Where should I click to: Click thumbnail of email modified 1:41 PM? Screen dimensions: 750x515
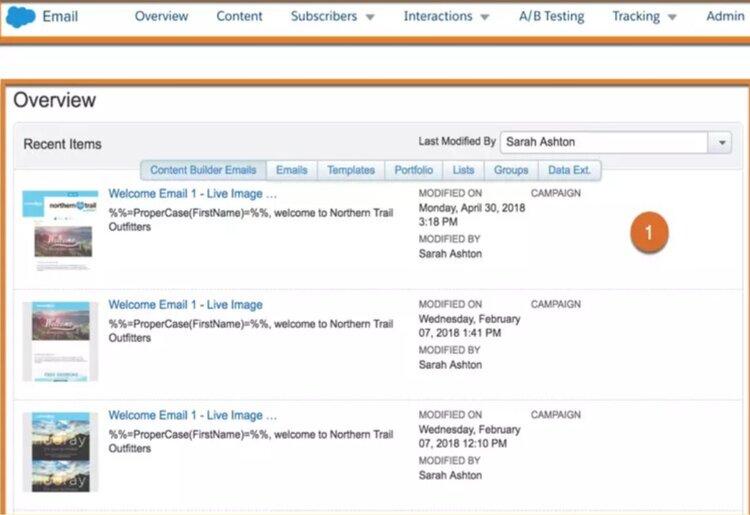pyautogui.click(x=60, y=342)
